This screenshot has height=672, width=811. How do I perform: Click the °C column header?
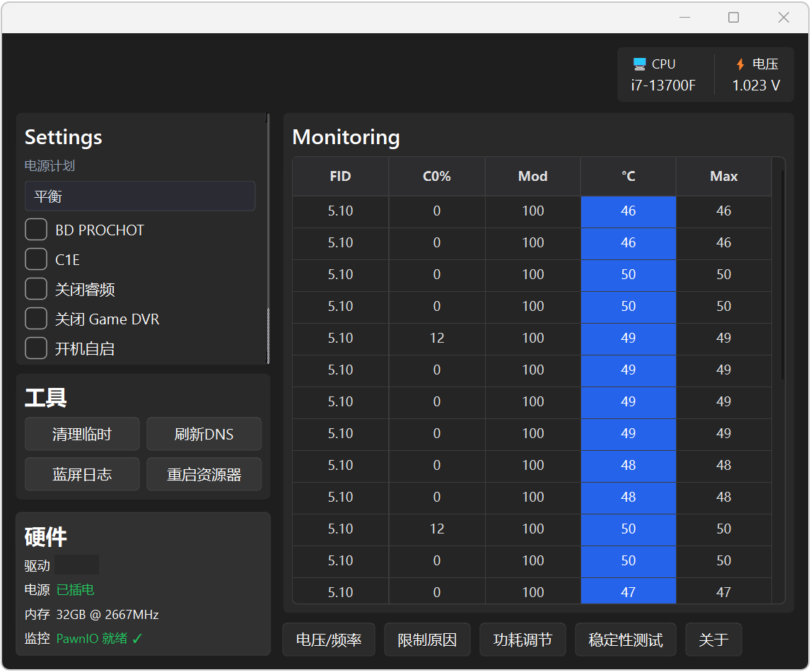(x=629, y=176)
